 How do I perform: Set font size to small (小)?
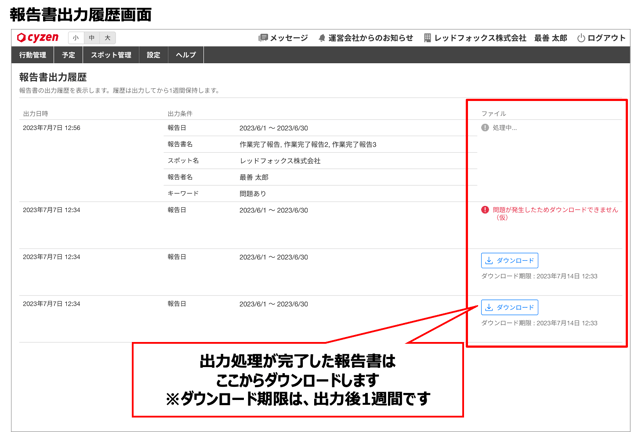(x=76, y=38)
